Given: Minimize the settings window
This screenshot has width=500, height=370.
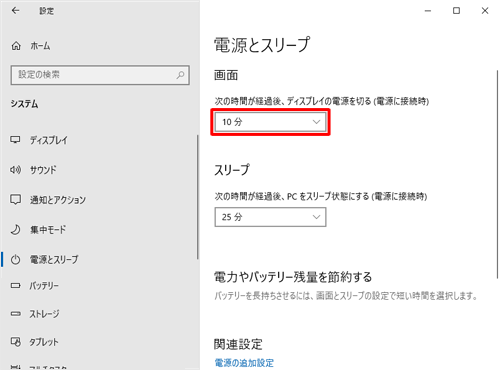Looking at the screenshot, I should (428, 11).
